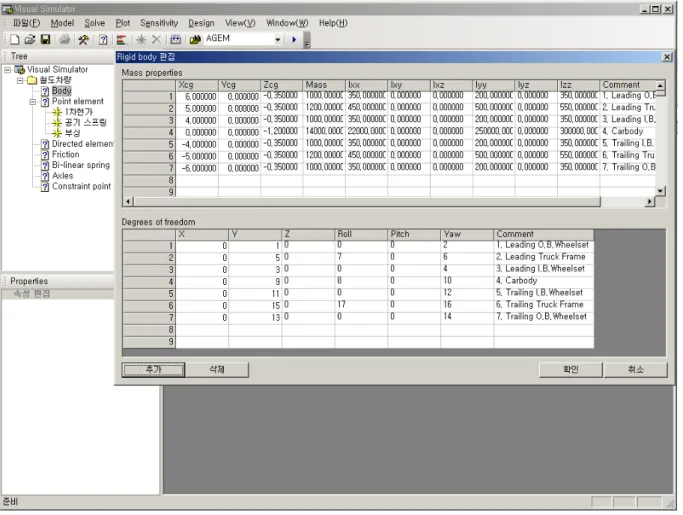
Task: Click the Save floppy disk icon
Action: click(45, 40)
